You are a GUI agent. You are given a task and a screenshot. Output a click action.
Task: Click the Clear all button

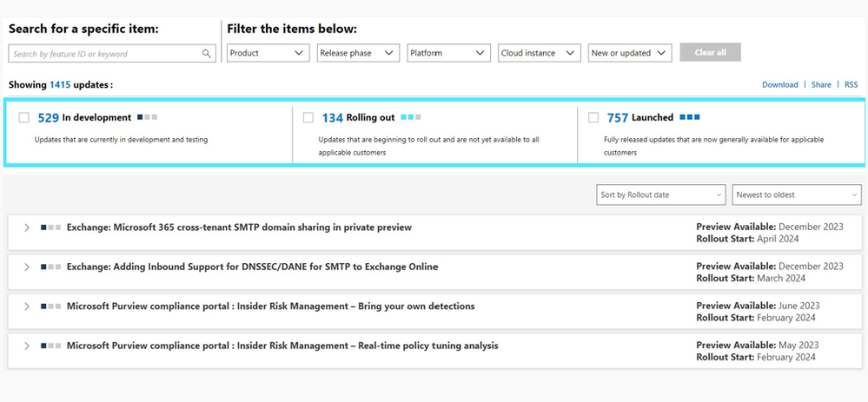point(710,53)
